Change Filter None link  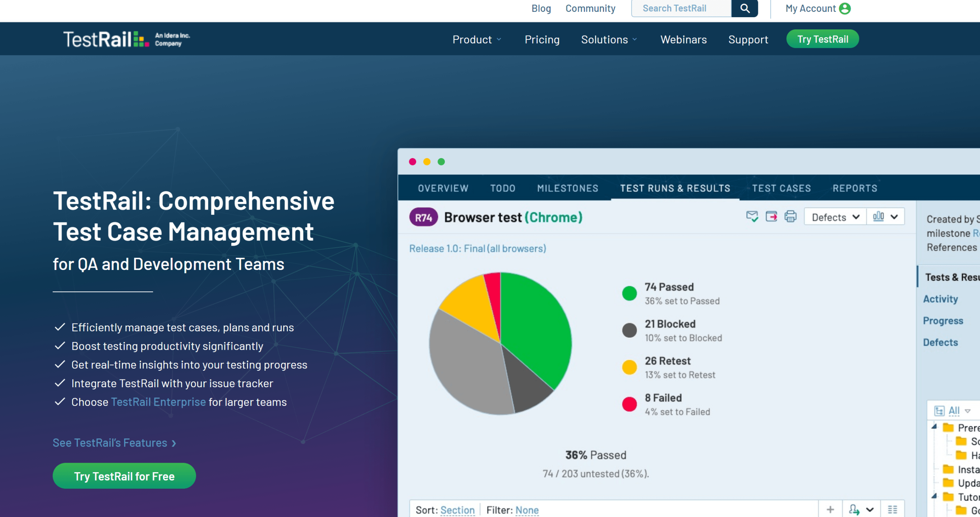point(527,510)
